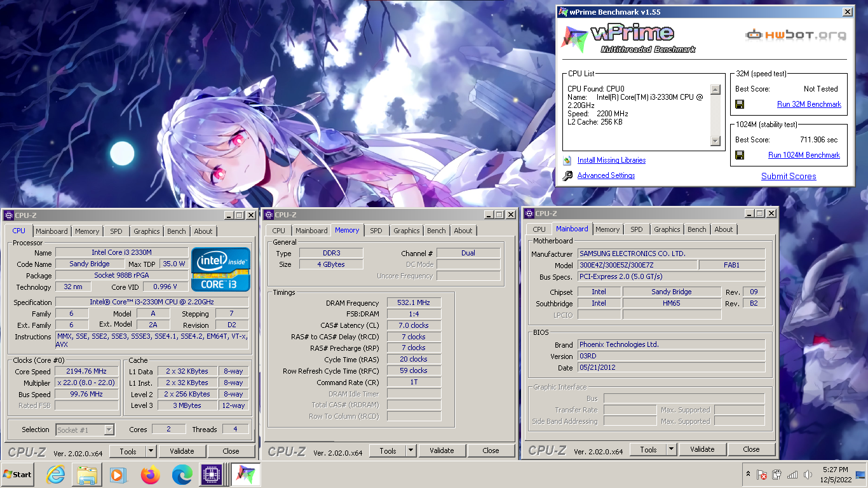This screenshot has height=488, width=868.
Task: Open the Socket #1 selection dropdown
Action: [x=109, y=430]
